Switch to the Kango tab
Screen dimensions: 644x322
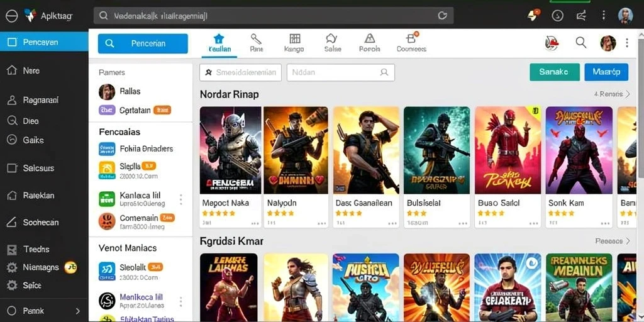click(x=294, y=43)
